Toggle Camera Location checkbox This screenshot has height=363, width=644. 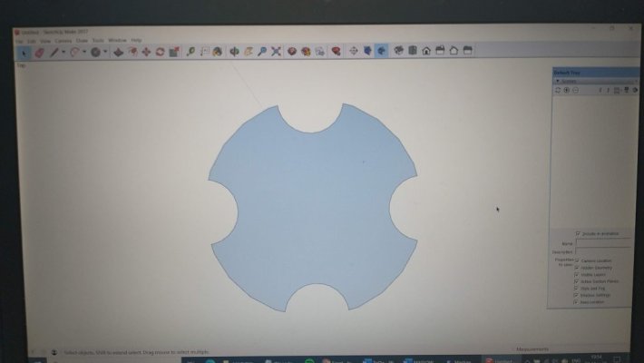coord(577,260)
